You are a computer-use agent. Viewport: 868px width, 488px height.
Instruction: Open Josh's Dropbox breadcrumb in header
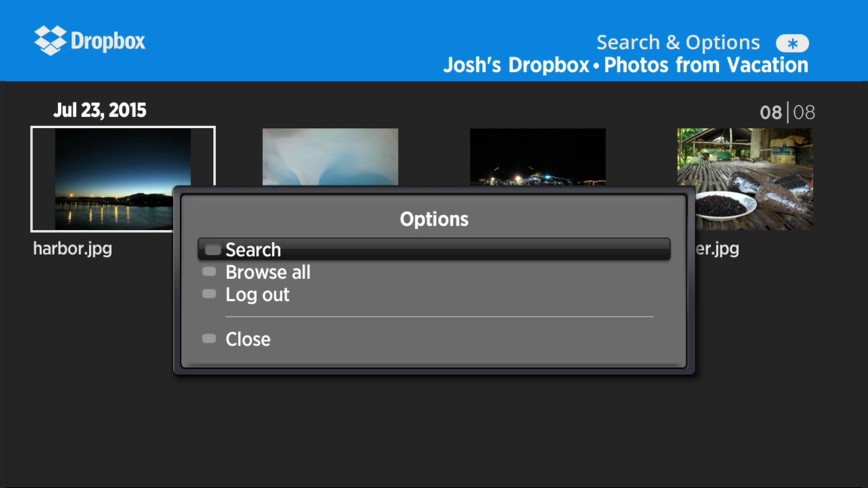click(x=516, y=66)
